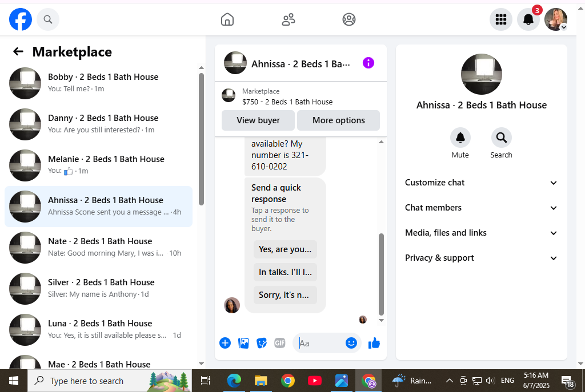
Task: Open Nate's 2 Beds 1 Bath House chat
Action: 98,248
